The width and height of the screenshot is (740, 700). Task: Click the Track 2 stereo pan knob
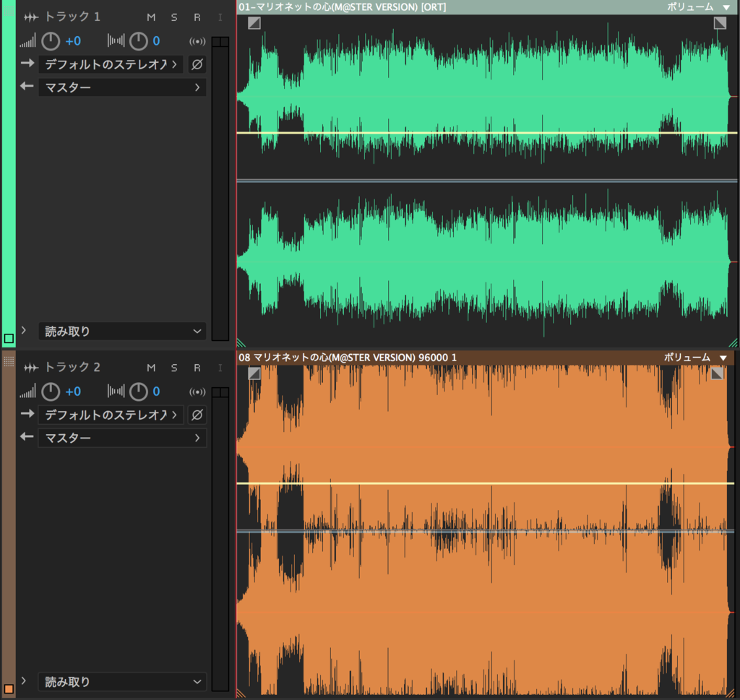click(139, 392)
